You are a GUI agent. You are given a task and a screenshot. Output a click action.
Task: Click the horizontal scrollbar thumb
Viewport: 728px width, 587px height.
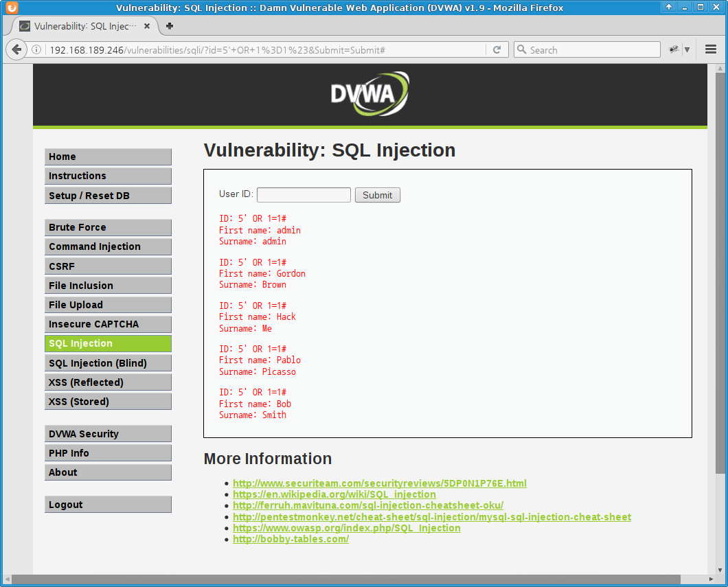346,579
